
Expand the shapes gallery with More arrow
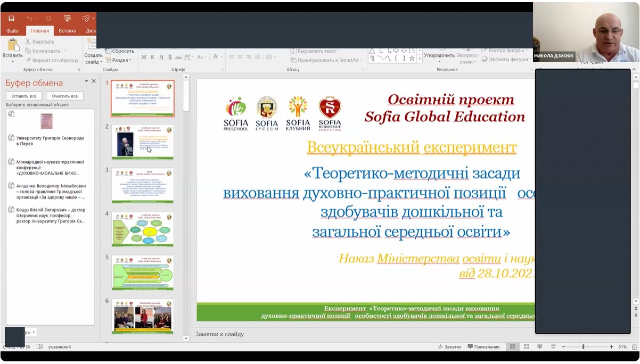point(420,60)
